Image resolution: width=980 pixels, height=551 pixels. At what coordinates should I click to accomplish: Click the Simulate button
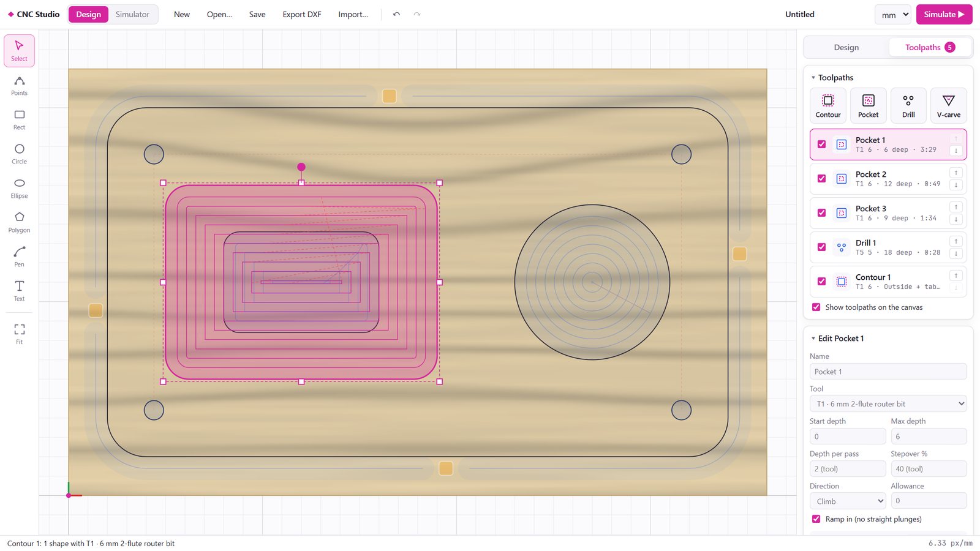click(944, 15)
